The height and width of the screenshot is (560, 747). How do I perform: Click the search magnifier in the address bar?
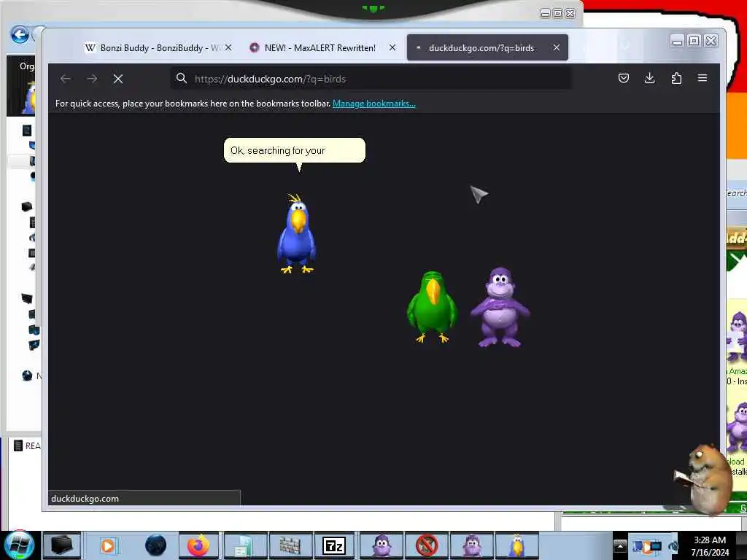tap(182, 78)
